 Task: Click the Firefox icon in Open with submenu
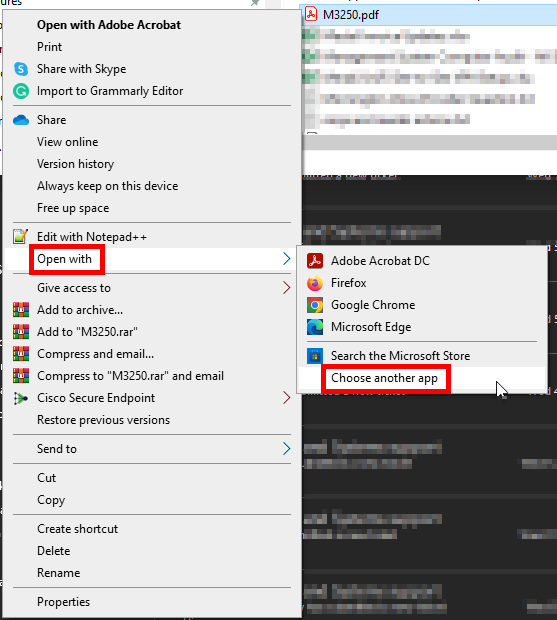[x=315, y=283]
